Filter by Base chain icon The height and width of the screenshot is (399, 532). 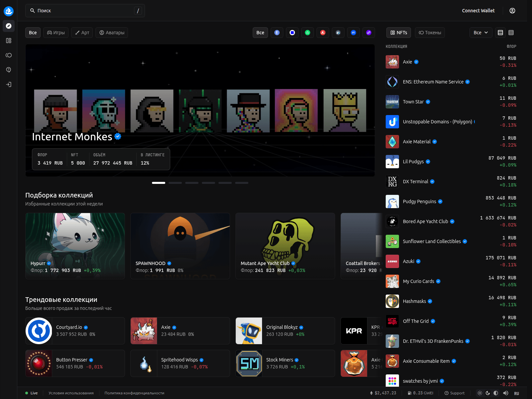(x=292, y=33)
